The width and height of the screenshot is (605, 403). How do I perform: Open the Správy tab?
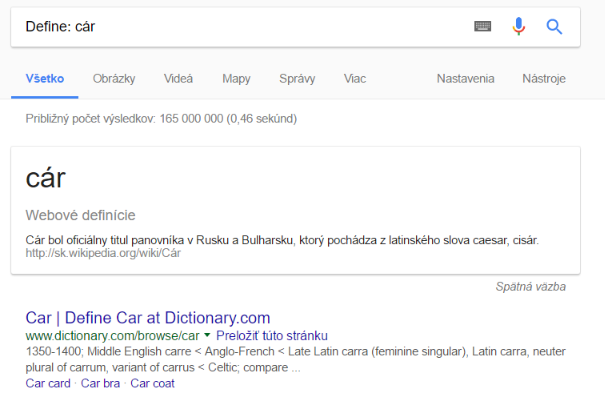click(x=297, y=79)
